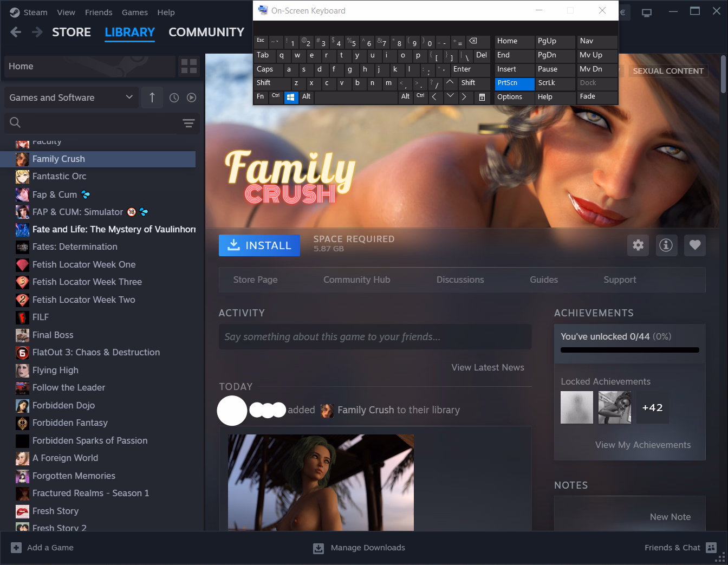This screenshot has height=565, width=728.
Task: Toggle right Shift key on On-Screen Keyboard
Action: [474, 83]
